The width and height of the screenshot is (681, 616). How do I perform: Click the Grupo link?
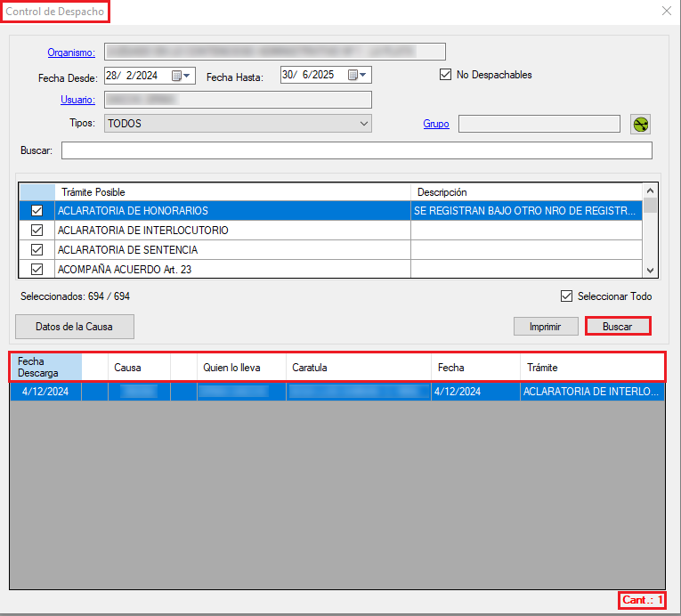tap(435, 125)
